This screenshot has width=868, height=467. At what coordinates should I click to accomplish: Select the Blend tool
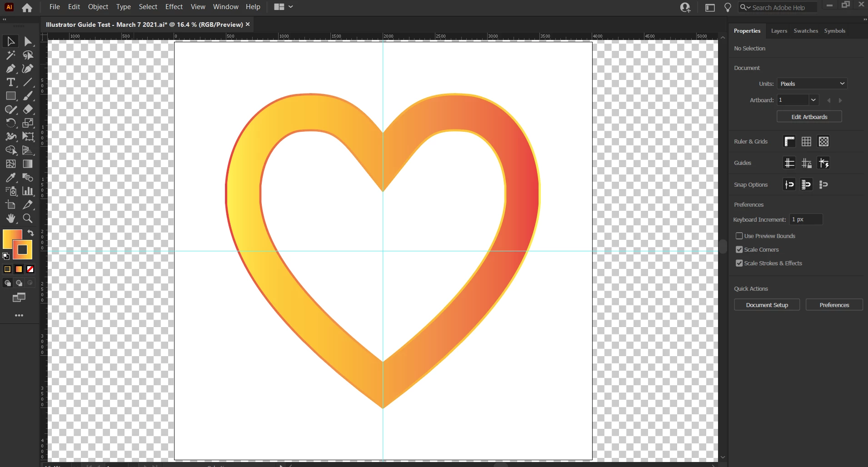coord(28,178)
